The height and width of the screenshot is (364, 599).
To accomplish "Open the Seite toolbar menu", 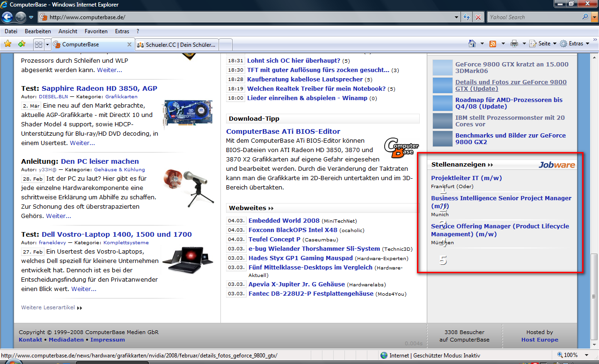I will click(x=543, y=44).
